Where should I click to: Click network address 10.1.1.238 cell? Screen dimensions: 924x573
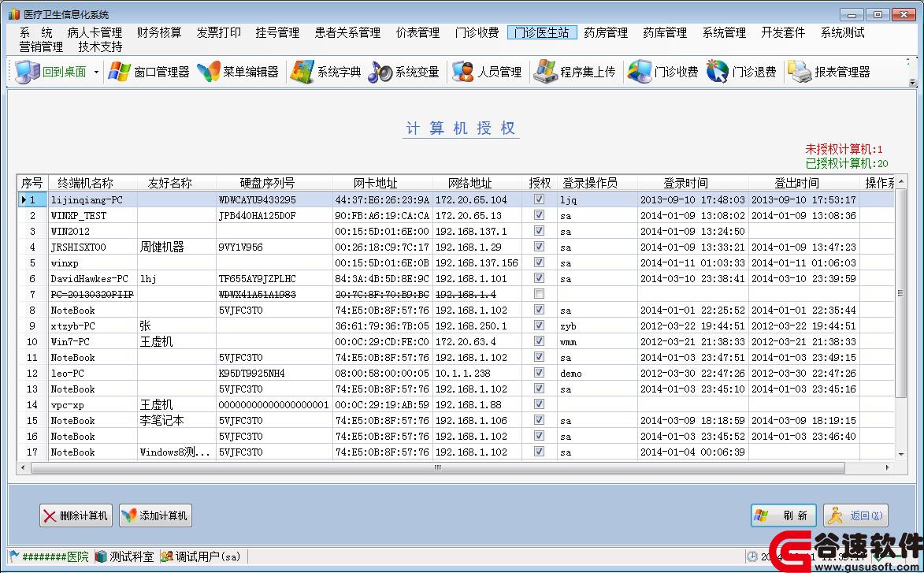(x=477, y=373)
